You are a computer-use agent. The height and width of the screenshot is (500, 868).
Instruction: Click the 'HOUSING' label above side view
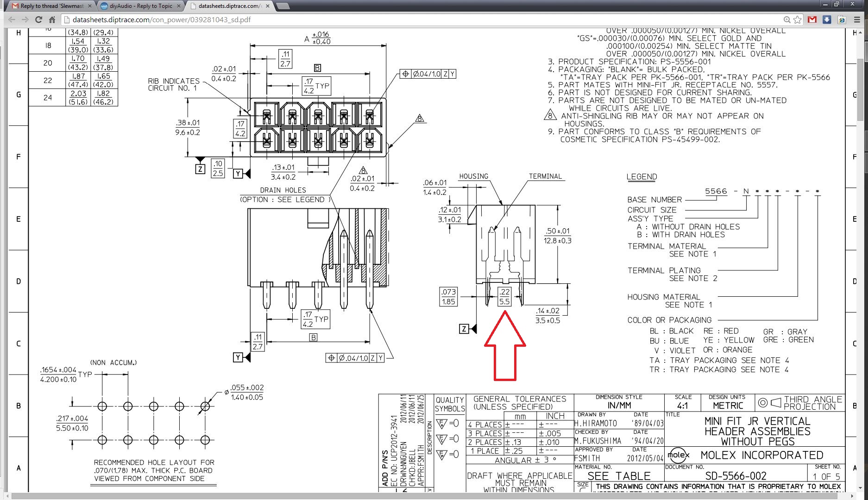473,176
